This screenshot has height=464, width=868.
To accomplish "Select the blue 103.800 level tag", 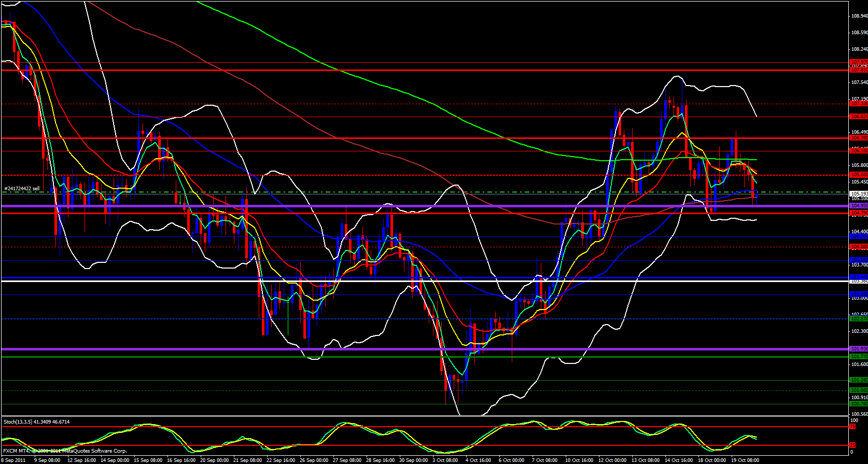I will [x=859, y=260].
